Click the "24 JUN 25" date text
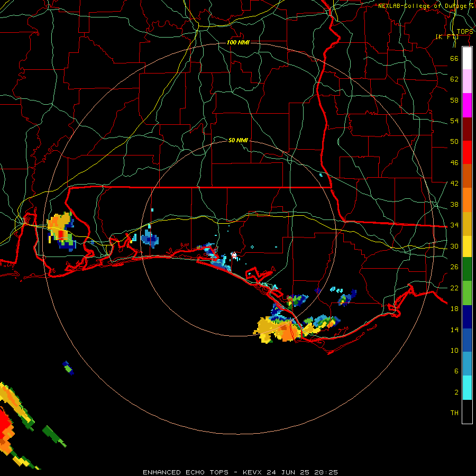The width and height of the screenshot is (476, 476). tap(288, 472)
